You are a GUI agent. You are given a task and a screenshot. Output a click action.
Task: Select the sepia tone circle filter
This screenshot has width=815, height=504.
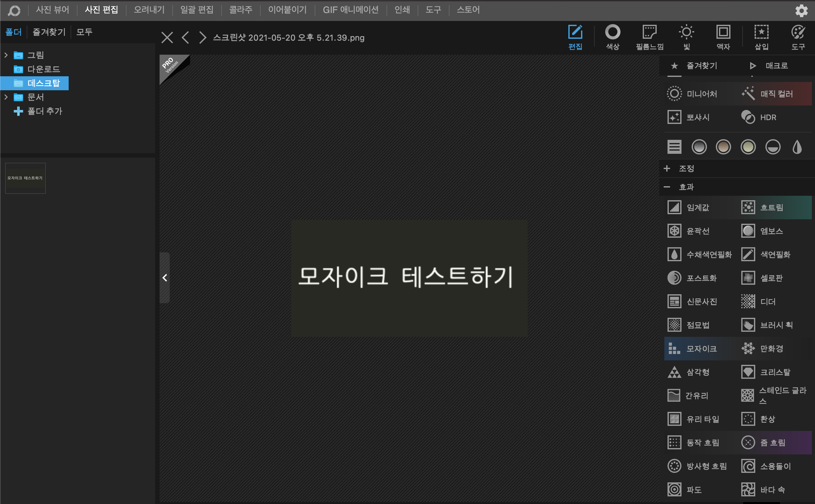[x=723, y=147]
